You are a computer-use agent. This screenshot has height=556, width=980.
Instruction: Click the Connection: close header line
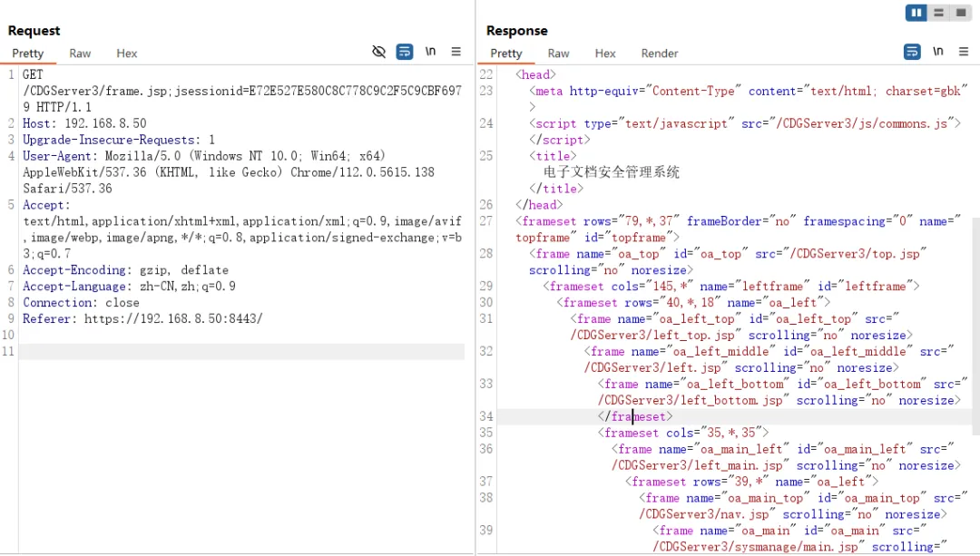click(82, 302)
